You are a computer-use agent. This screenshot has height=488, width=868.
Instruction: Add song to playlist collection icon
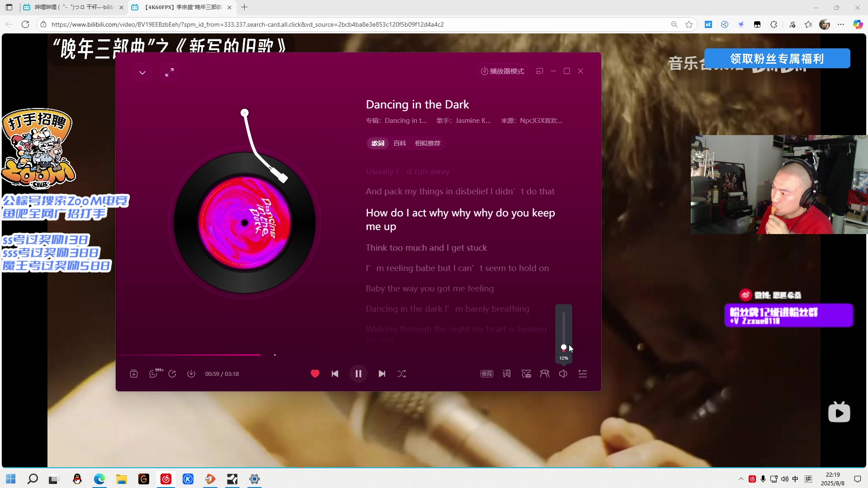[x=134, y=374]
